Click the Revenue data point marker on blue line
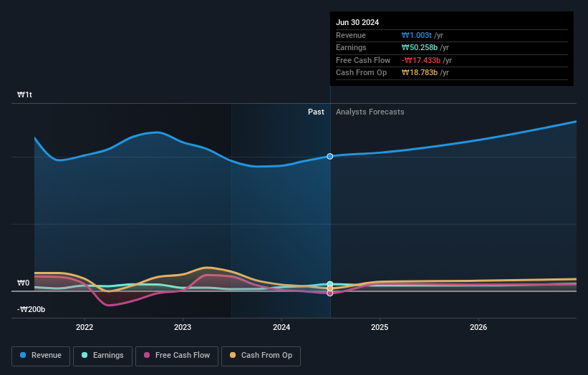Screen dimensions: 588x375 (330, 156)
